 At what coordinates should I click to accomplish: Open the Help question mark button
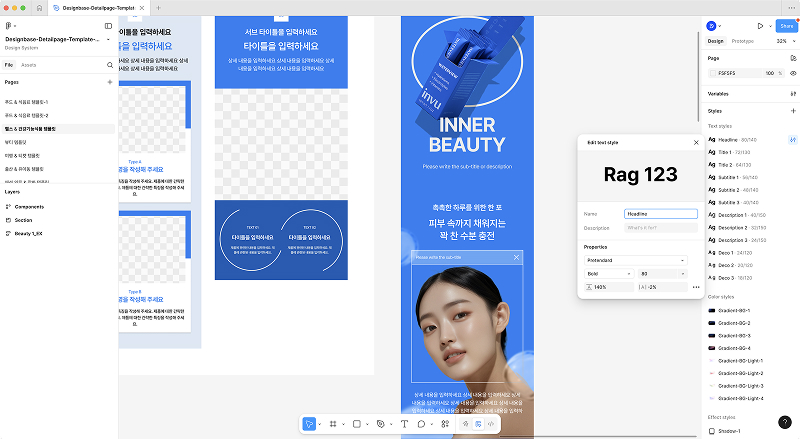[x=784, y=423]
